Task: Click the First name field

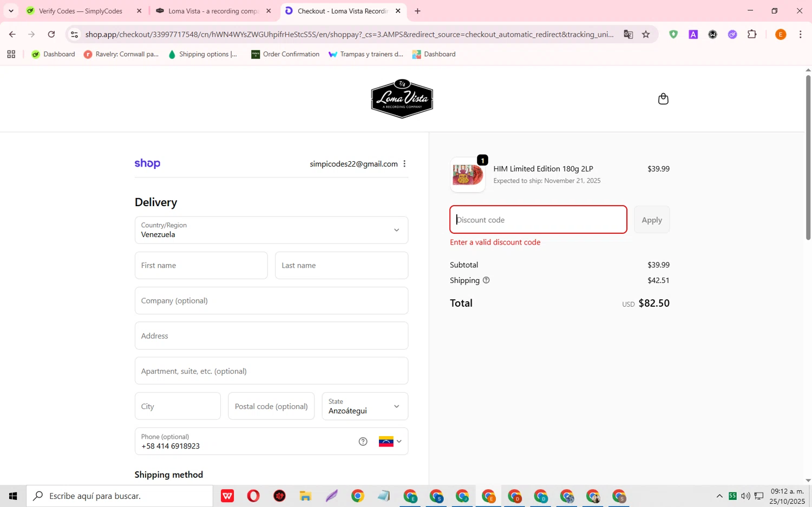Action: (x=201, y=265)
